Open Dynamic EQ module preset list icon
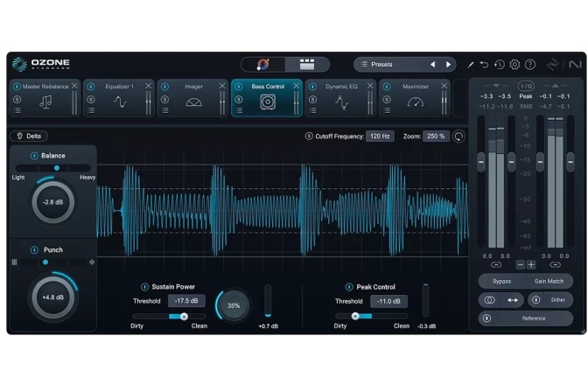The image size is (588, 385). click(x=312, y=110)
